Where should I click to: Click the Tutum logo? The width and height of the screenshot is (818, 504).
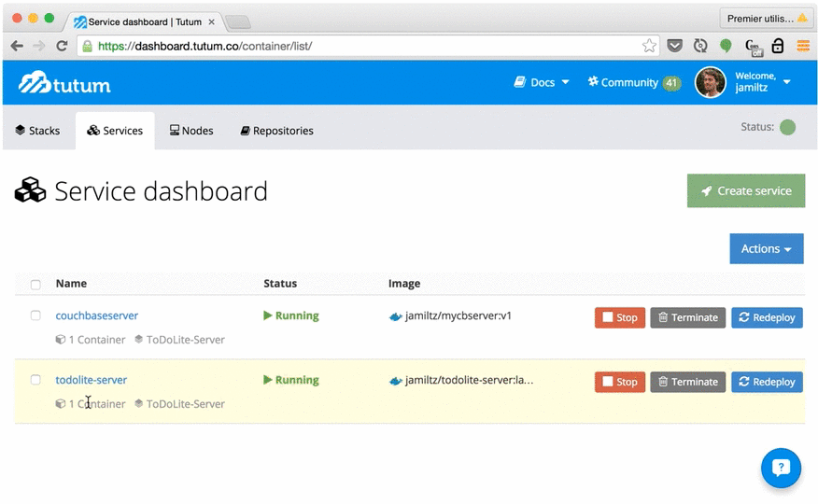coord(64,83)
